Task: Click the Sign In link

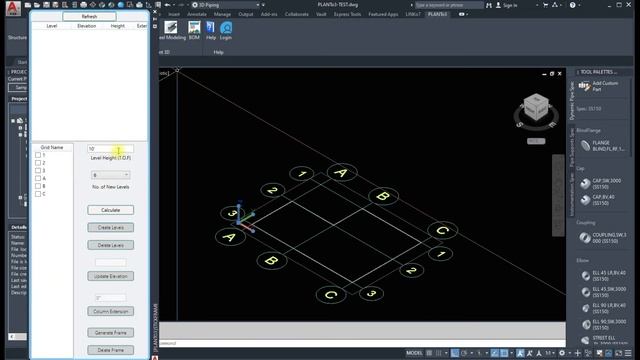Action: point(510,5)
